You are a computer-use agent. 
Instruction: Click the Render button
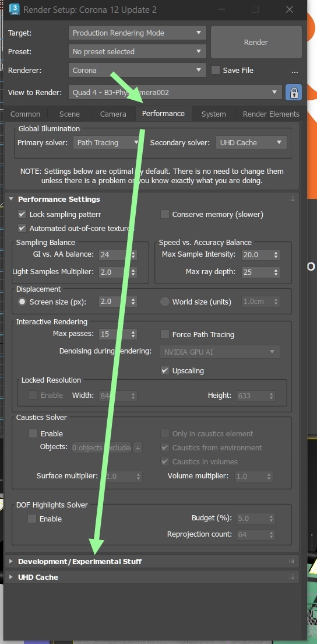pyautogui.click(x=256, y=43)
